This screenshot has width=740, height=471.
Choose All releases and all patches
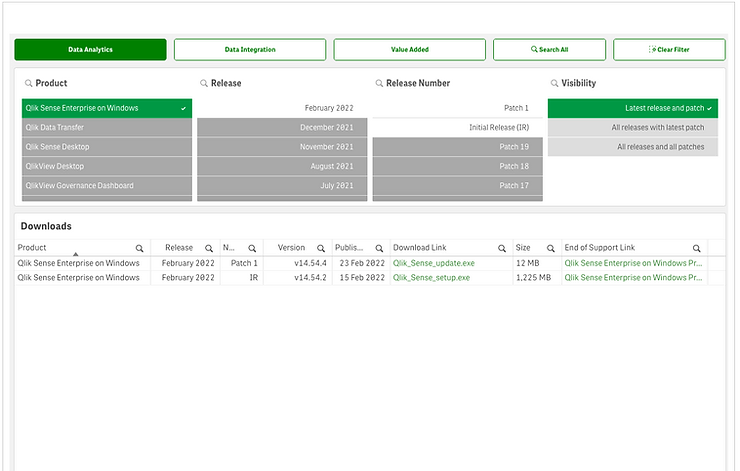[x=633, y=147]
